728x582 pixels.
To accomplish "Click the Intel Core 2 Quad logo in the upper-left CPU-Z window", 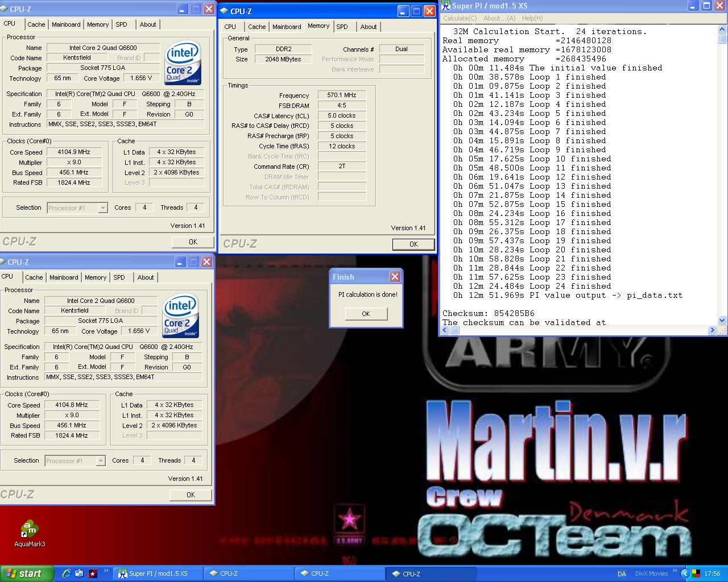I will 183,63.
